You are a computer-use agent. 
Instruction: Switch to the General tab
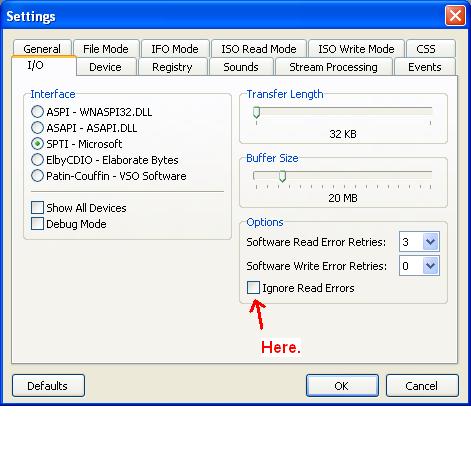pyautogui.click(x=42, y=48)
